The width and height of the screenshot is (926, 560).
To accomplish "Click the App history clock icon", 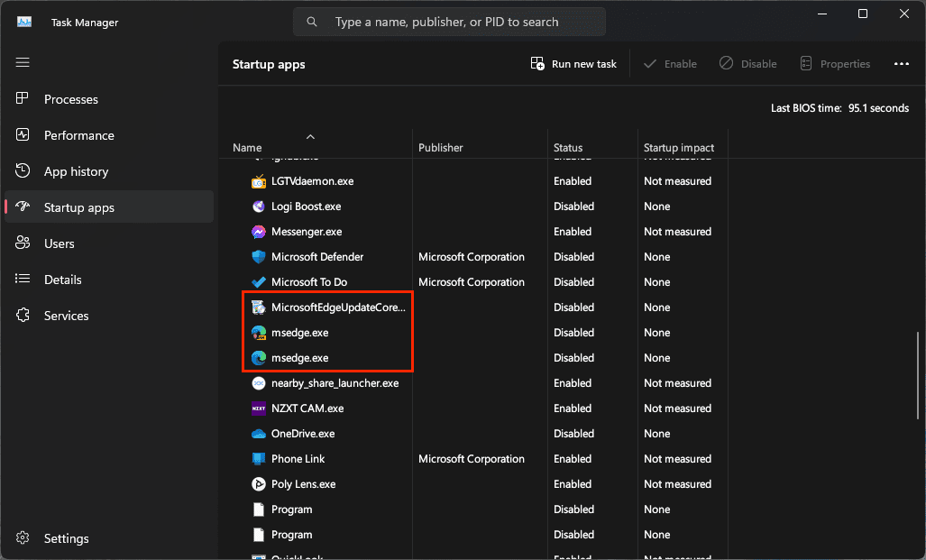I will click(23, 170).
